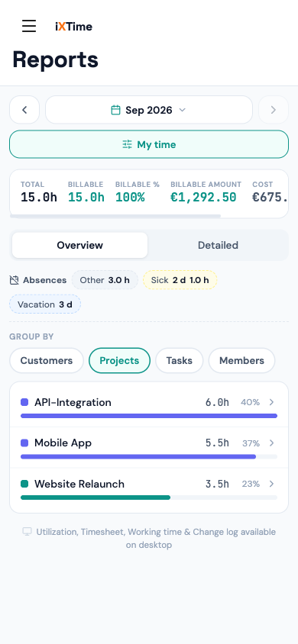Screen dimensions: 298x644
Task: Click the API-Integration progress bar
Action: (149, 416)
